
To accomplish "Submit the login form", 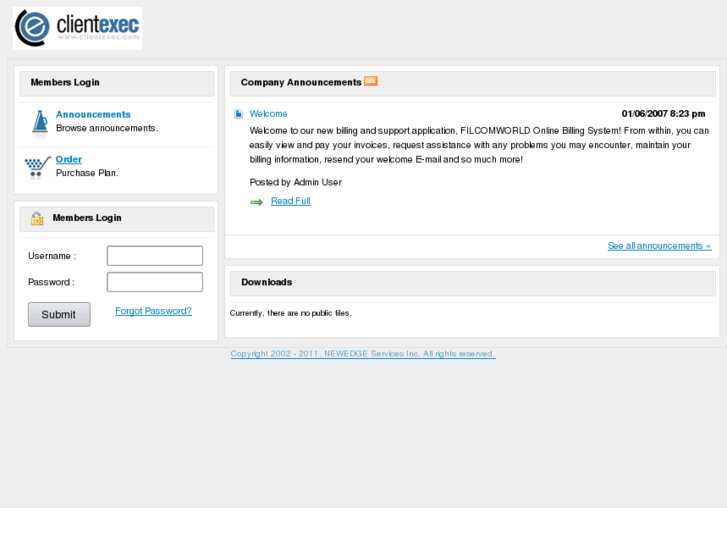I will tap(59, 314).
